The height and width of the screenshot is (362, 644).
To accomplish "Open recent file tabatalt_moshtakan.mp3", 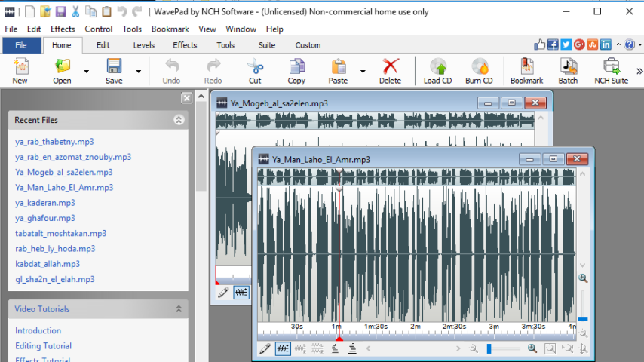I will click(x=61, y=233).
